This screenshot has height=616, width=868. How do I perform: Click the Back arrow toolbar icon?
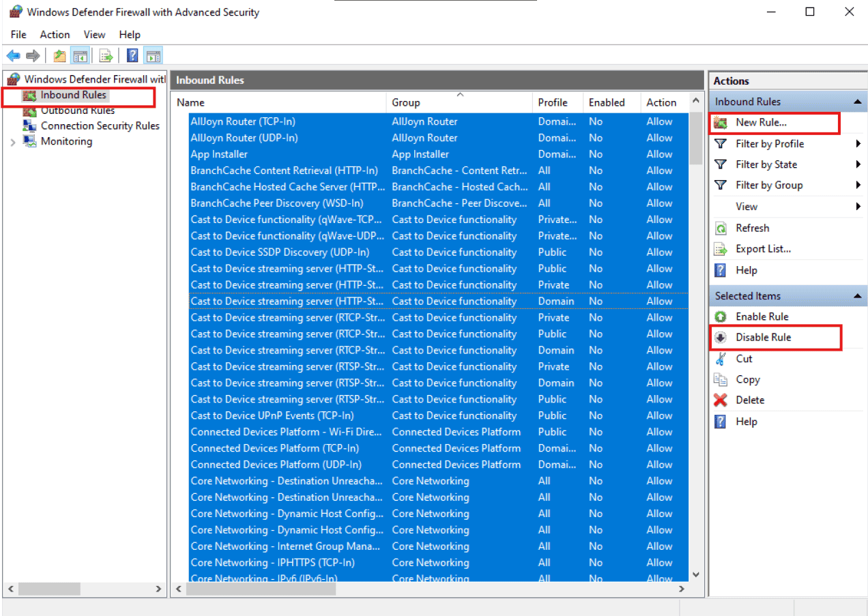[13, 56]
